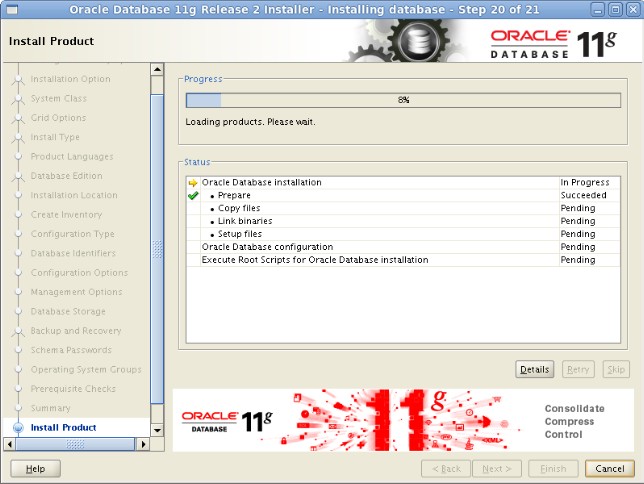Click the 'Execute Root Scripts for Oracle Database installation' row
The width and height of the screenshot is (644, 484).
403,260
